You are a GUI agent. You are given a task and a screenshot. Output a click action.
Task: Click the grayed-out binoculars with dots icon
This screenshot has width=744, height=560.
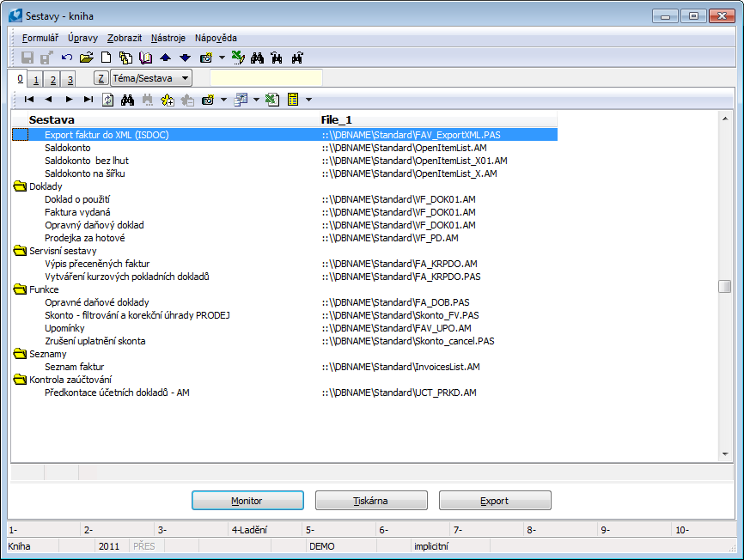coord(148,100)
